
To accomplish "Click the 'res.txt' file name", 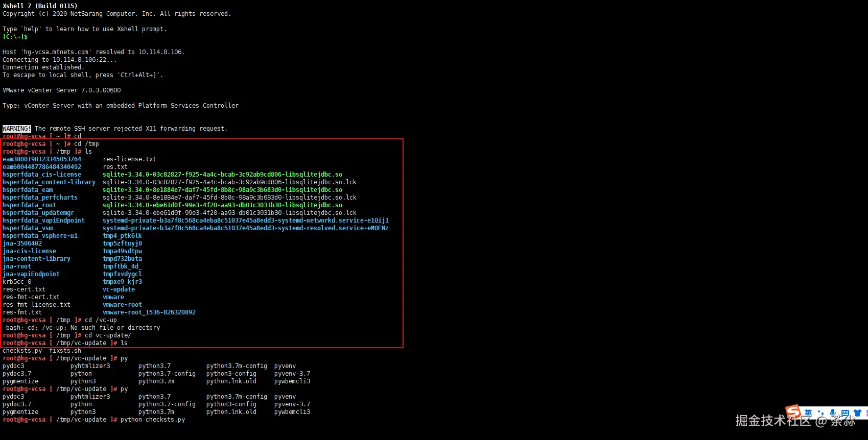I will click(115, 167).
